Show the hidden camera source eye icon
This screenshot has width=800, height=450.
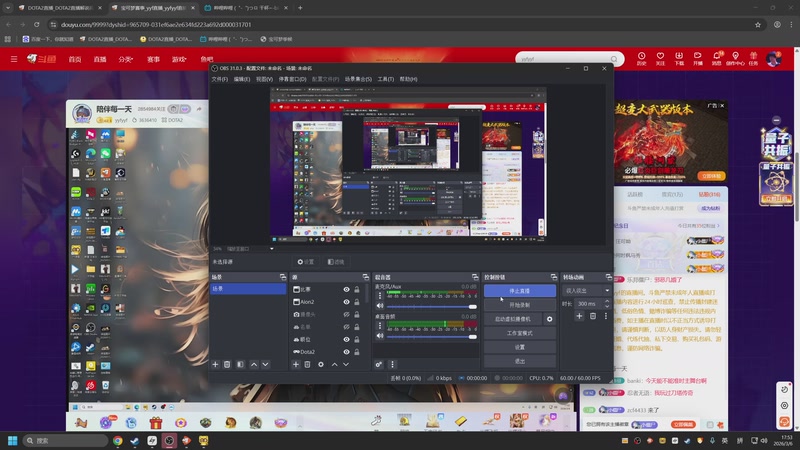tap(346, 314)
